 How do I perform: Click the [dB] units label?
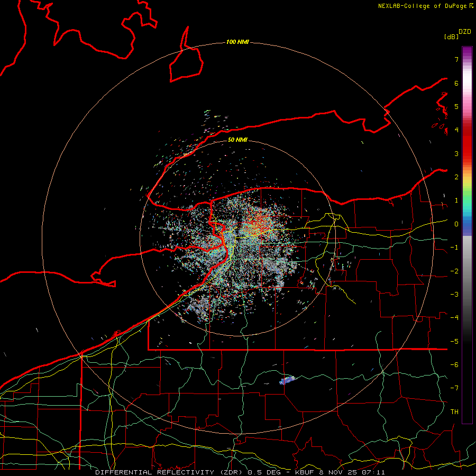[x=452, y=36]
